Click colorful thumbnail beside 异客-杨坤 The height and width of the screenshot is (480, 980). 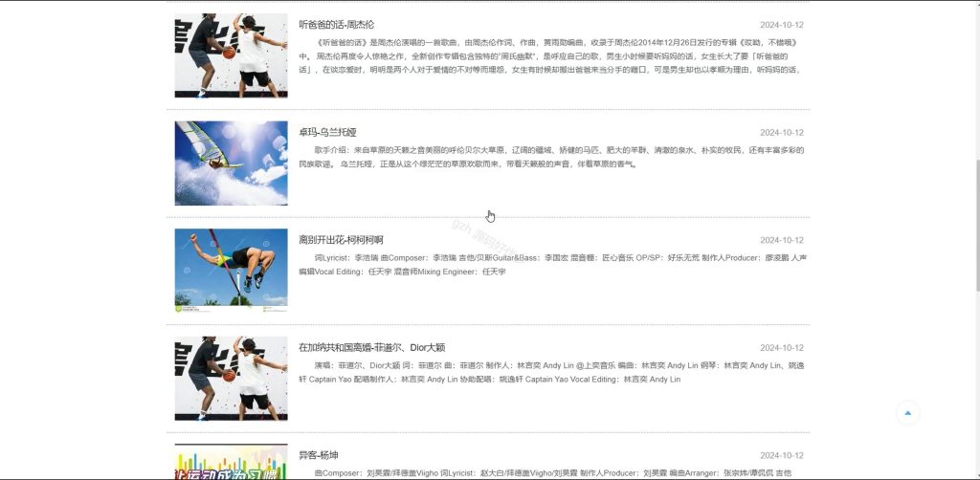(x=232, y=462)
